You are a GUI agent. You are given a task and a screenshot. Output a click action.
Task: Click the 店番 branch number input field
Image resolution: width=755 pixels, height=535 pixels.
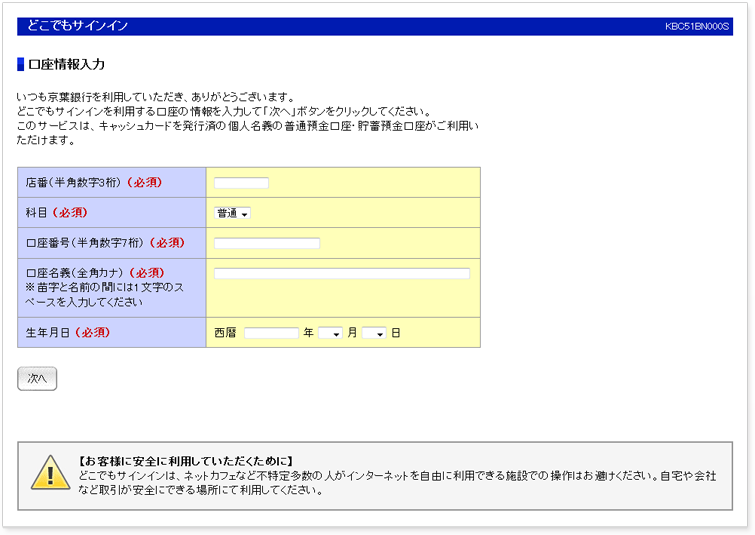241,183
